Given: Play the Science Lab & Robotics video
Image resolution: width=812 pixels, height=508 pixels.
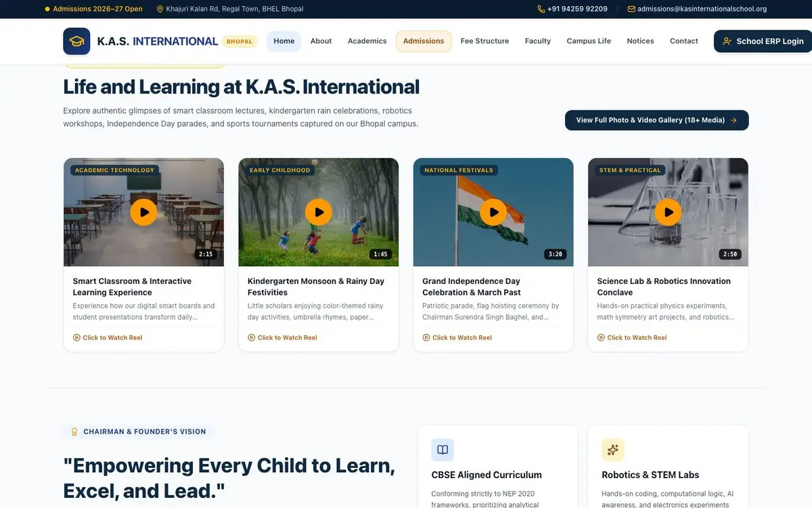Looking at the screenshot, I should click(669, 212).
